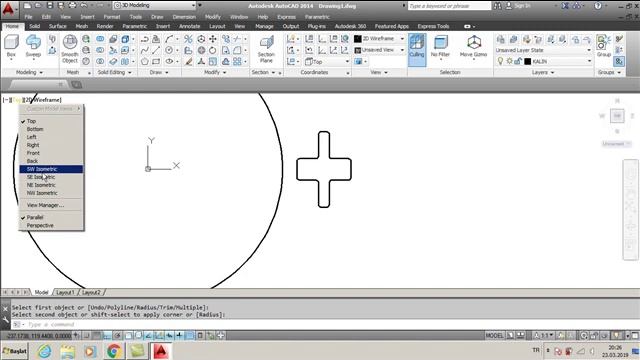Click the Move tool in Modify panel
640x360 pixels.
click(x=213, y=39)
